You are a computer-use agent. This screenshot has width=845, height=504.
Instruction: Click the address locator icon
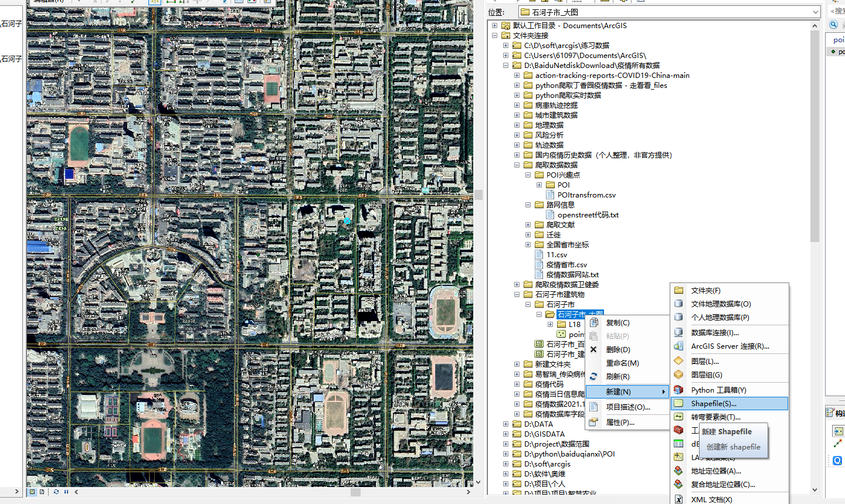pos(679,471)
